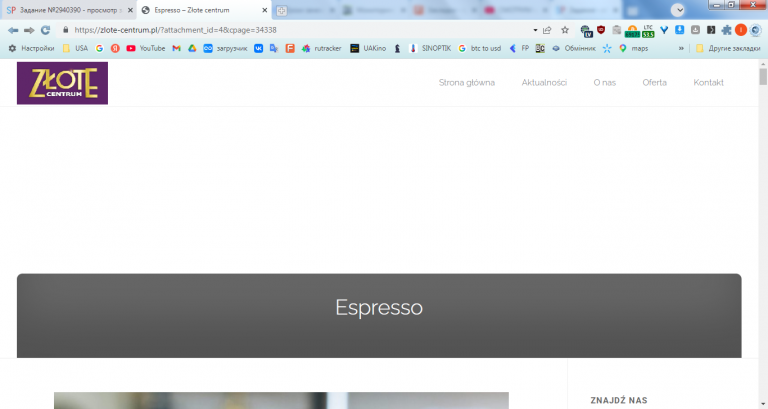Viewport: 768px width, 409px height.
Task: Open the Yandex bookmark icon
Action: click(x=115, y=48)
